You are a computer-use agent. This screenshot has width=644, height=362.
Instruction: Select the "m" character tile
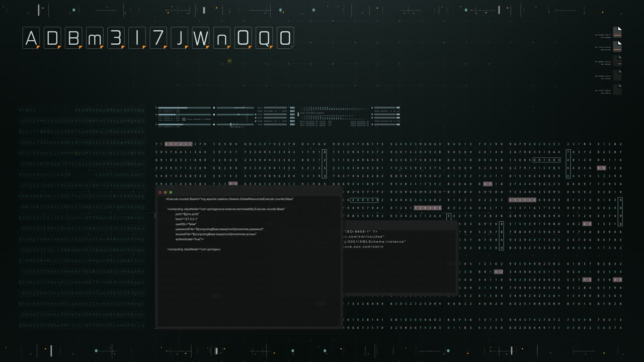pos(95,38)
